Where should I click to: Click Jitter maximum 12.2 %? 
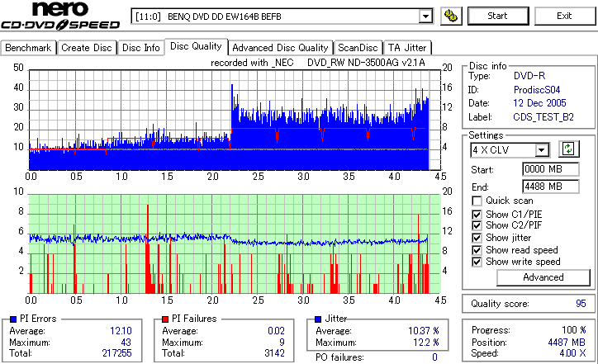point(426,343)
